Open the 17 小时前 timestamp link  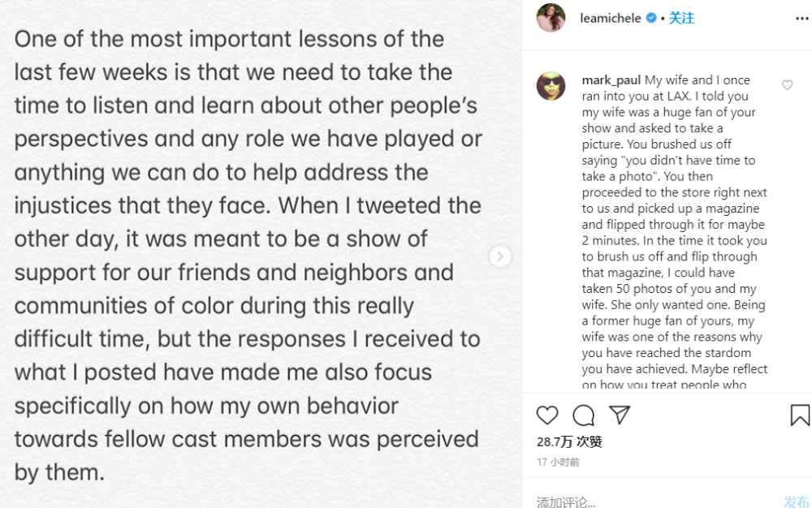click(558, 462)
